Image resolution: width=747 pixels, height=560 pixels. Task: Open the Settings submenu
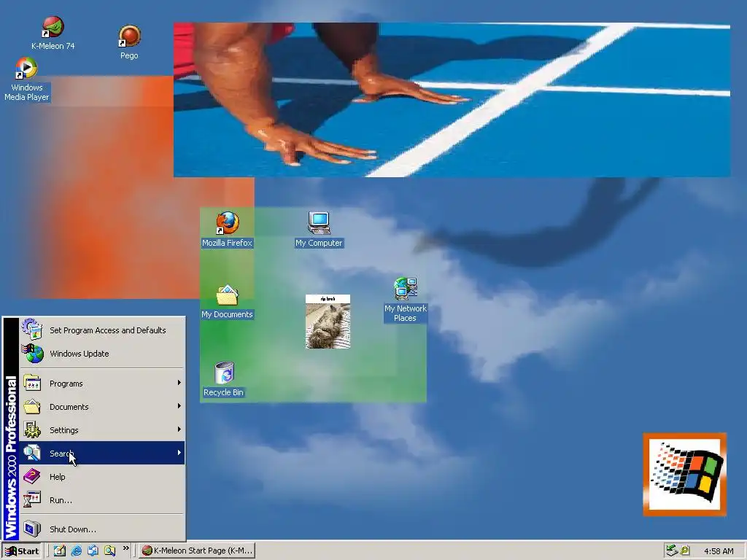click(102, 430)
